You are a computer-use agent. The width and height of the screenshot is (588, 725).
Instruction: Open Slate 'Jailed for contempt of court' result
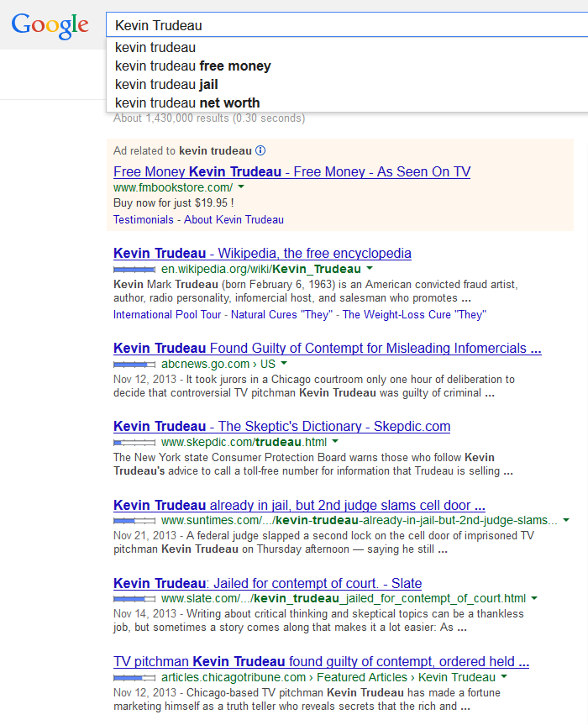tap(267, 583)
